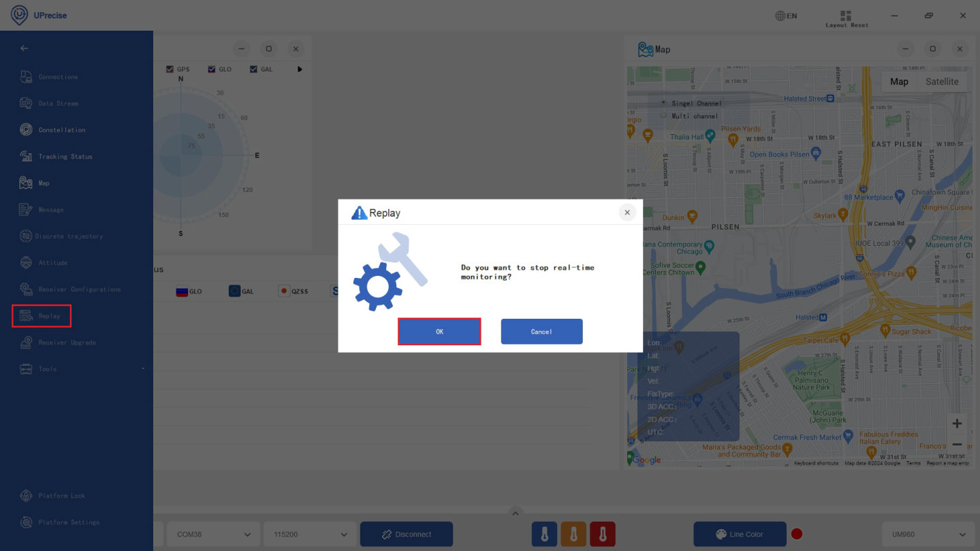The image size is (980, 551).
Task: Expand the 115200 baud rate dropdown
Action: (309, 535)
